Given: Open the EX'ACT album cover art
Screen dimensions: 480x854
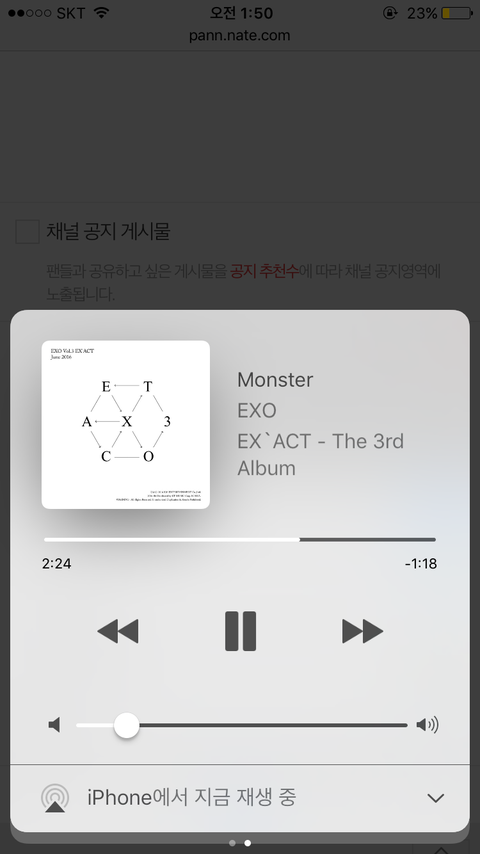Looking at the screenshot, I should point(126,425).
